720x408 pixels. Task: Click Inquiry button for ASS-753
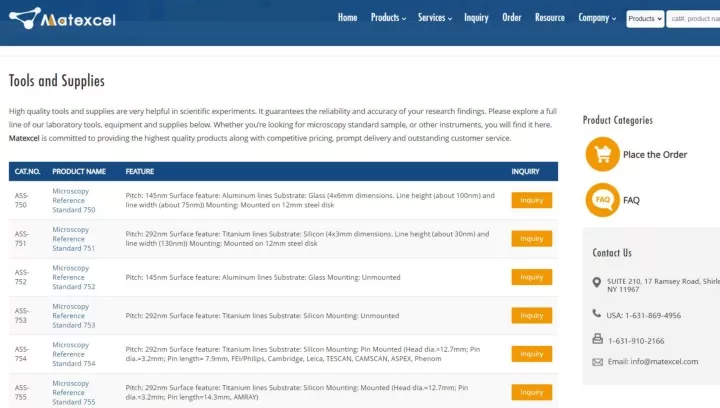pyautogui.click(x=532, y=315)
